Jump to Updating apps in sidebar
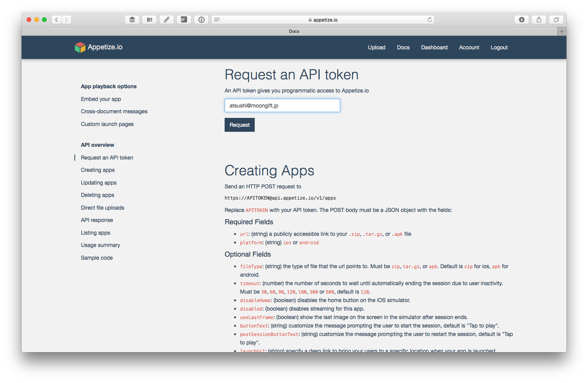Image resolution: width=588 pixels, height=383 pixels. pos(99,183)
